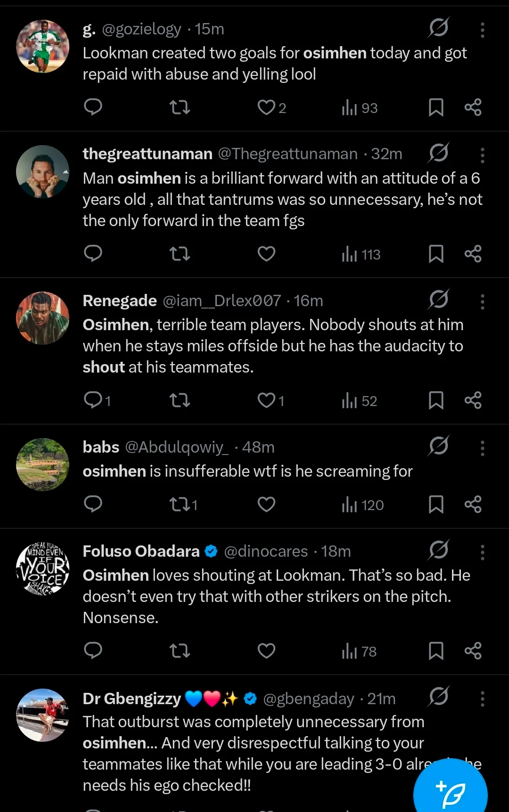
Task: Bookmark babs' post
Action: point(436,505)
